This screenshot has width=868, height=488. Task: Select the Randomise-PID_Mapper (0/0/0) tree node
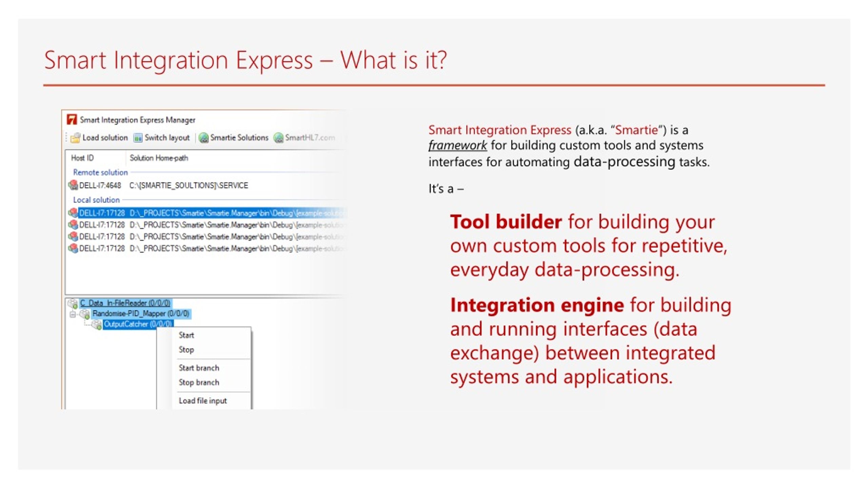[141, 313]
